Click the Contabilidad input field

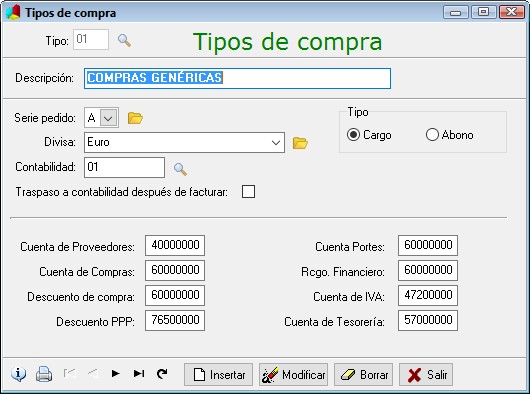[124, 167]
